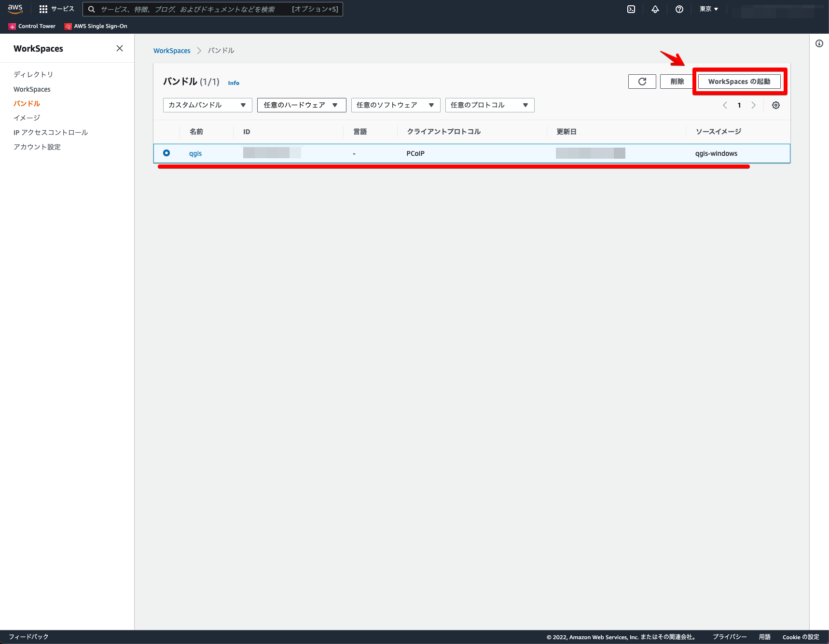Open the help menu question mark icon
The height and width of the screenshot is (644, 829).
point(679,9)
